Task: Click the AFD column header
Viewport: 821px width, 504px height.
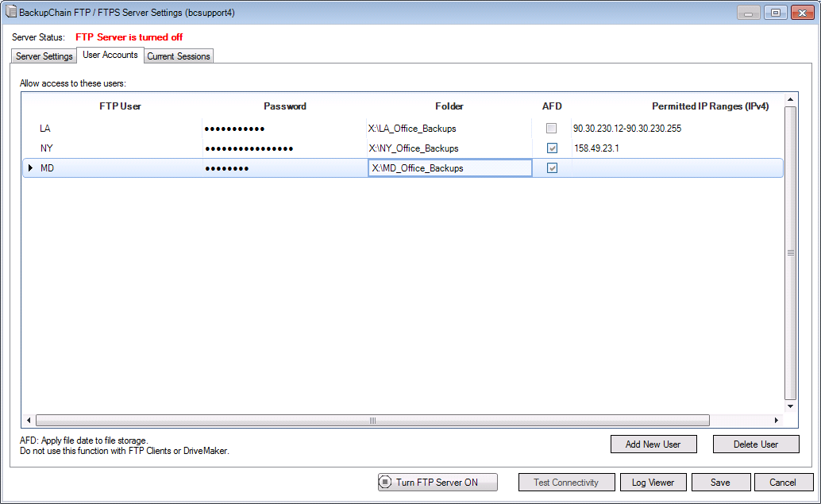Action: tap(552, 106)
